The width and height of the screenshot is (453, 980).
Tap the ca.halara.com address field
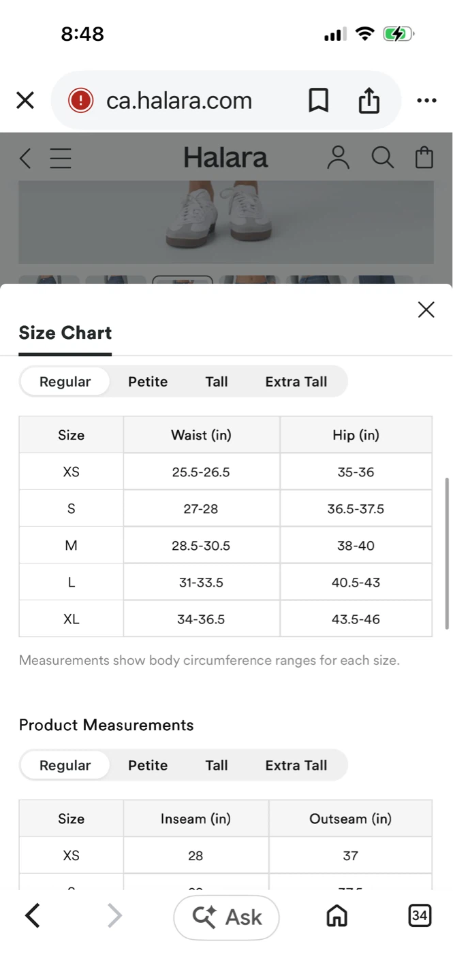click(180, 101)
